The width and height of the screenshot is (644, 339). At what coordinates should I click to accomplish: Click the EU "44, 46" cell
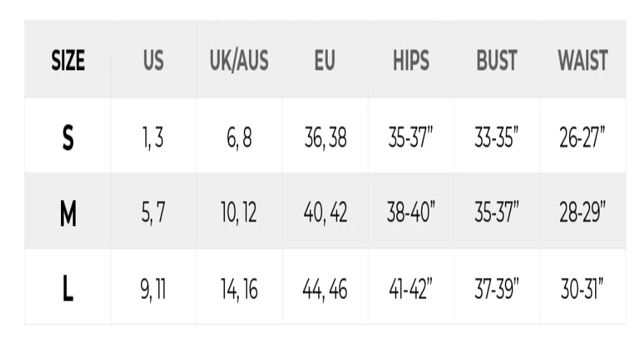click(325, 289)
